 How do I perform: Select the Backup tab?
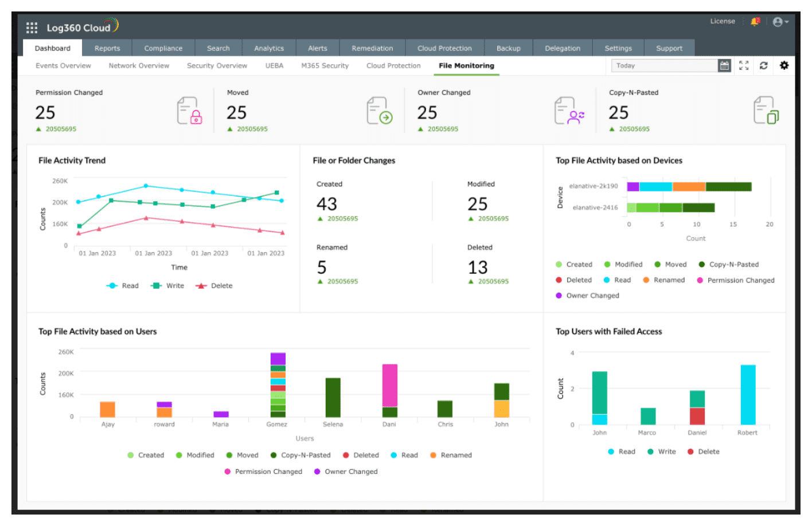pos(509,49)
